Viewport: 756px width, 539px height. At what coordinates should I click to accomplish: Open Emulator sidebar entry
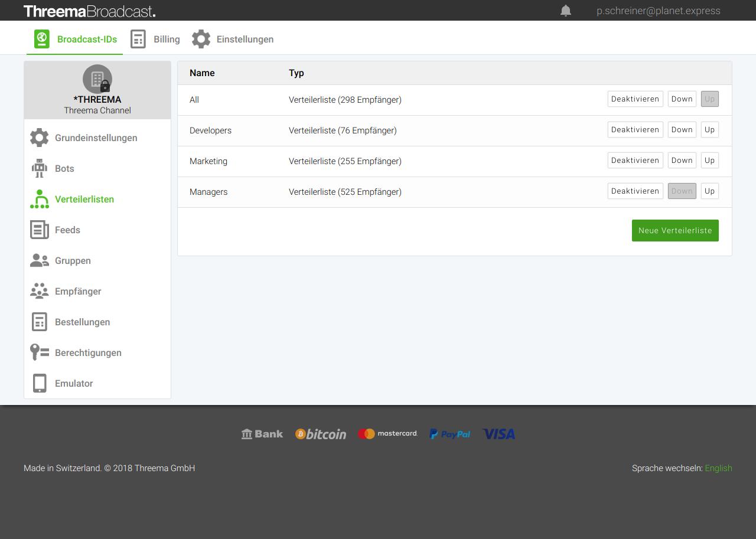[x=97, y=383]
